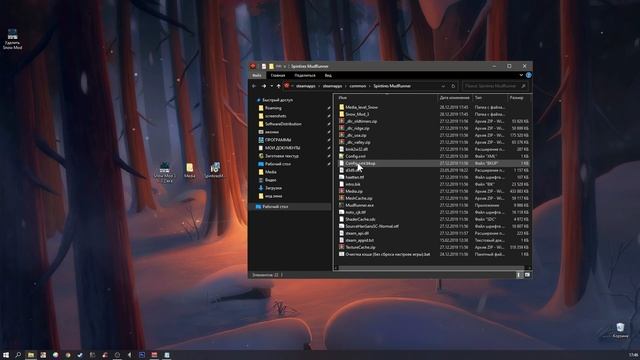Open Explorer help with question icon
This screenshot has height=360, width=640.
pyautogui.click(x=529, y=75)
